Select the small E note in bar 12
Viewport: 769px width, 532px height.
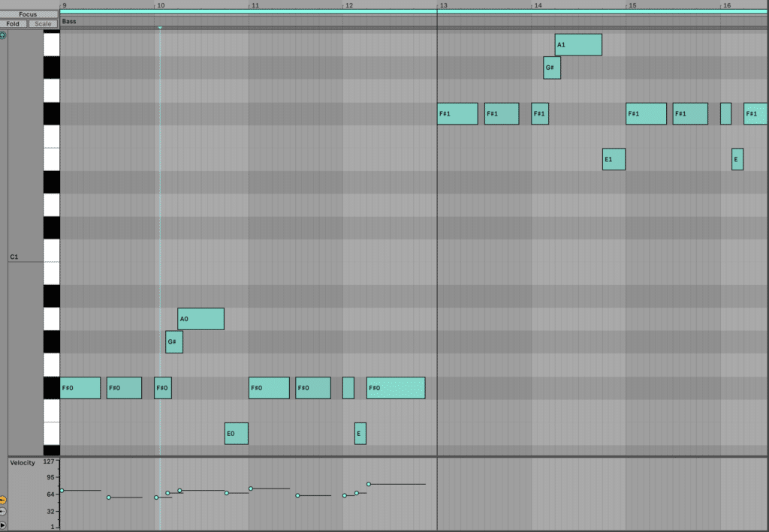[360, 434]
